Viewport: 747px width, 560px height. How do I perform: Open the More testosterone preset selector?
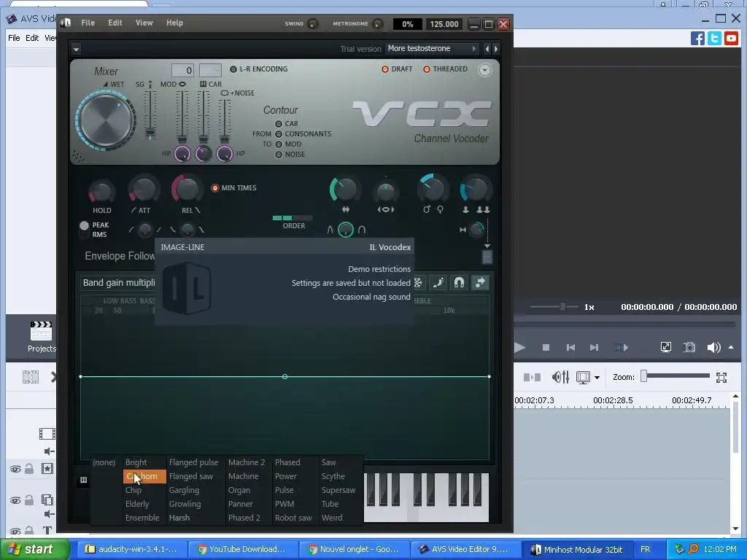coord(432,49)
